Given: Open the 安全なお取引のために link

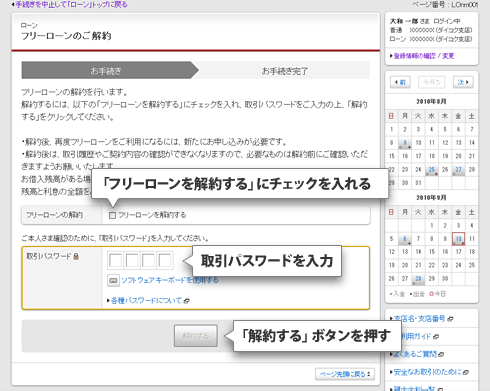Looking at the screenshot, I should pyautogui.click(x=428, y=372).
